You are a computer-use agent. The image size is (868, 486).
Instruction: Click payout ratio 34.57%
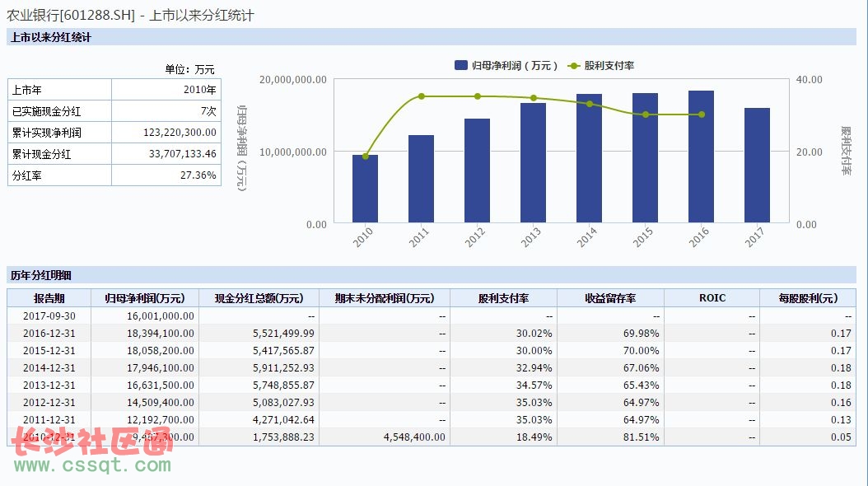click(534, 385)
